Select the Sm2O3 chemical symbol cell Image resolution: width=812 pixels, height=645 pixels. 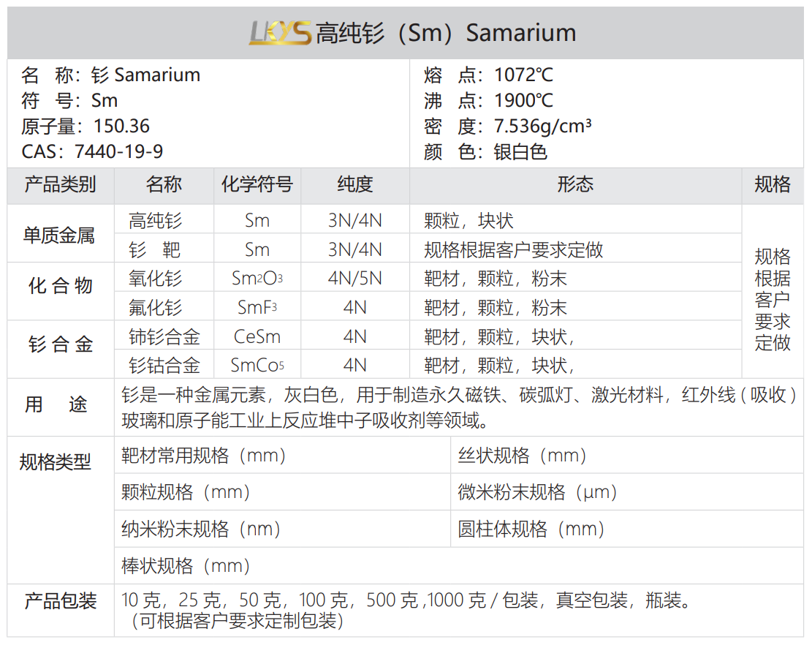257,279
